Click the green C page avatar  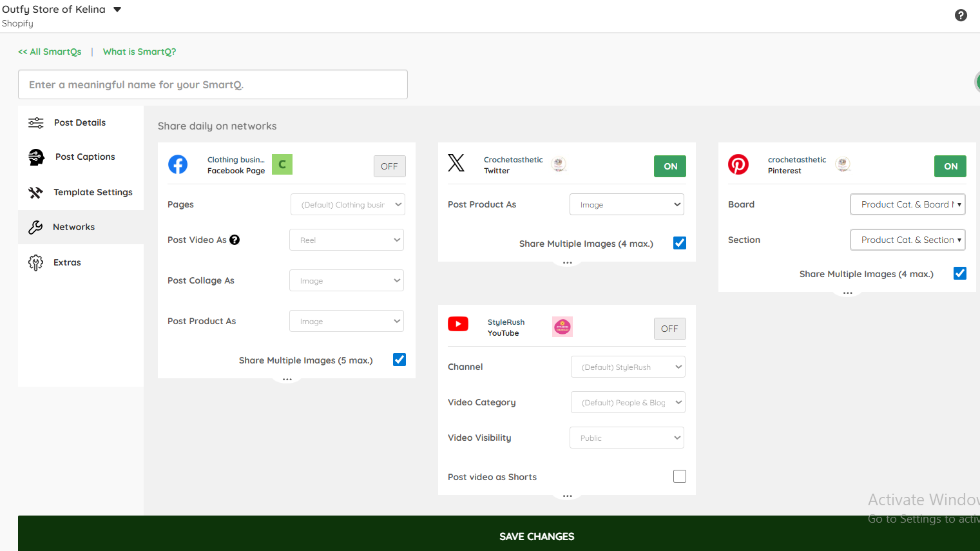(x=282, y=164)
